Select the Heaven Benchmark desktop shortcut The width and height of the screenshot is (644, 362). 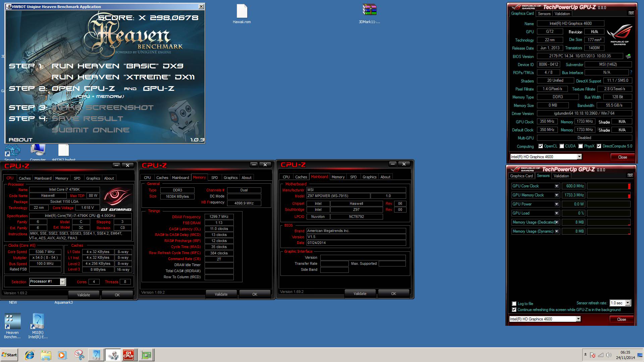12,326
